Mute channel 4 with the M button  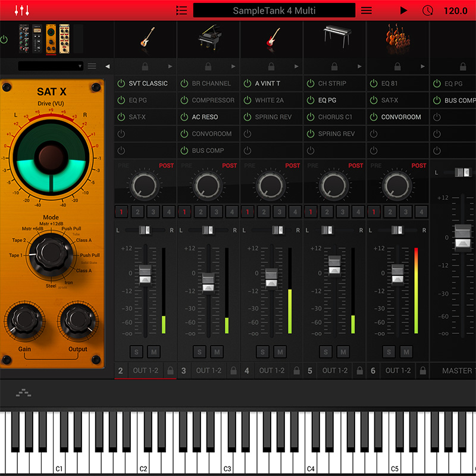pyautogui.click(x=280, y=352)
